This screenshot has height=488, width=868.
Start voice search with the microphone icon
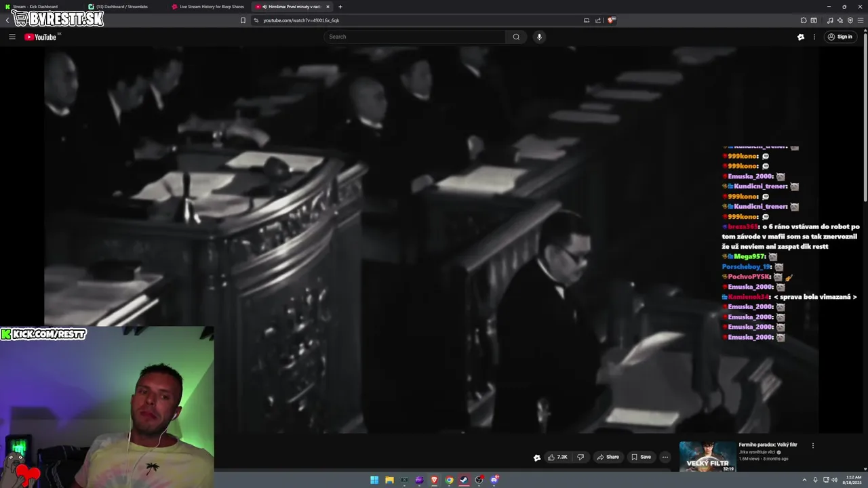(x=539, y=37)
